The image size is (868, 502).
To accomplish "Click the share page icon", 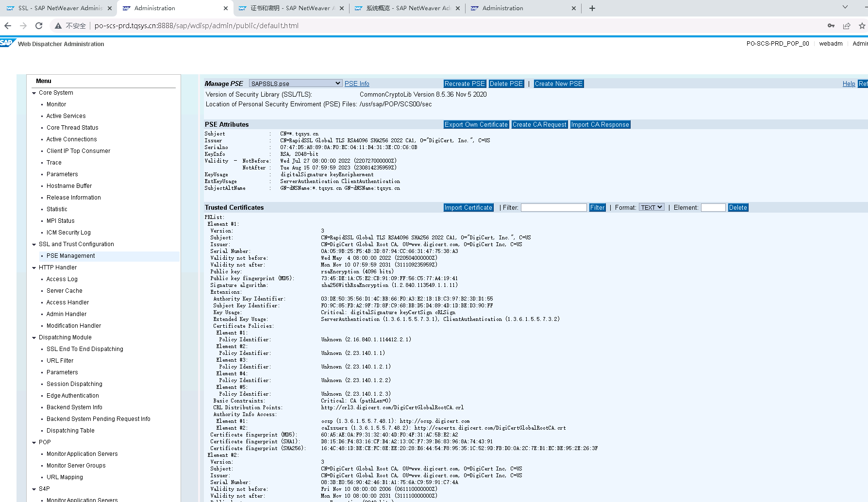I will coord(847,26).
